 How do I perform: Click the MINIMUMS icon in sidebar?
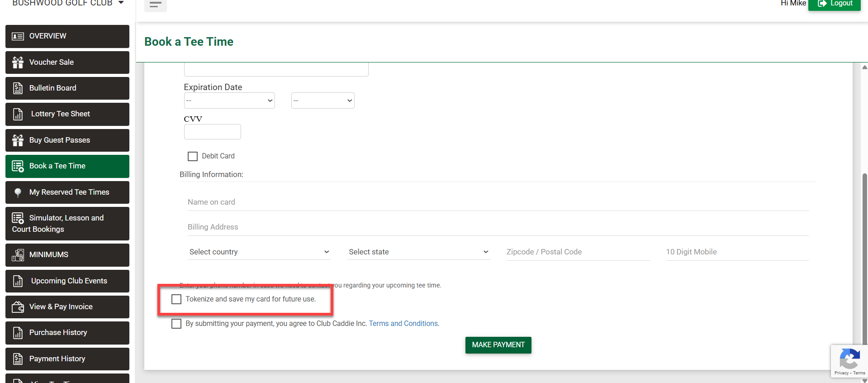point(18,255)
